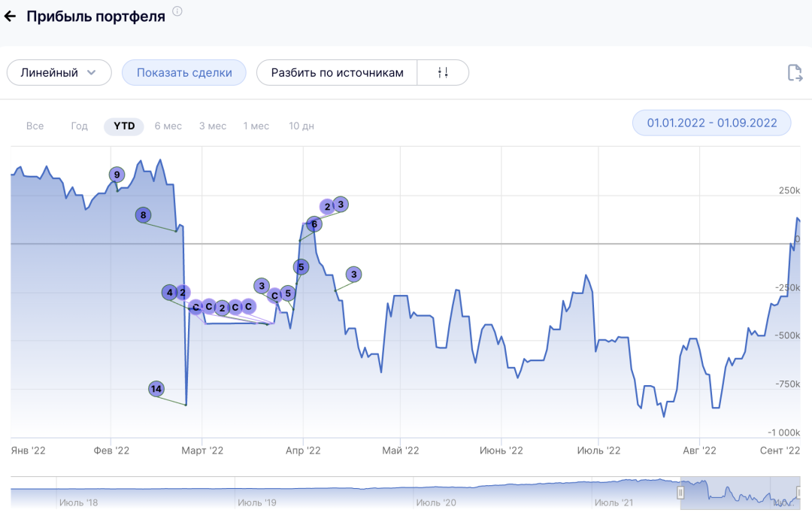Expand the Линейный chart type dropdown
Viewport: 812px width, 519px height.
(59, 73)
